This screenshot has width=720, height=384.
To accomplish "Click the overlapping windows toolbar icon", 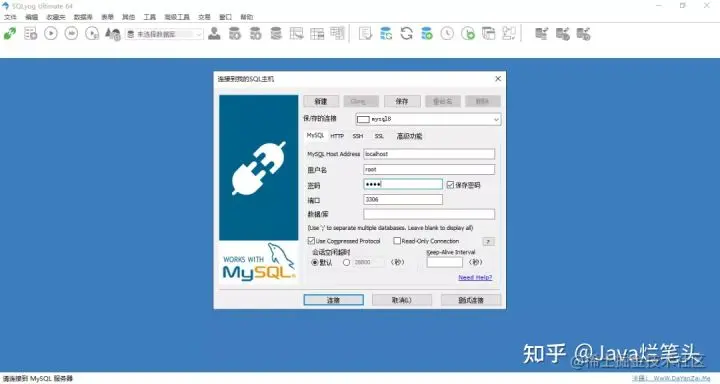I will pos(489,34).
